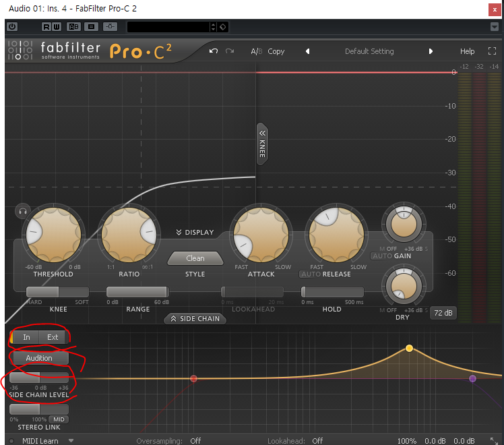Redo the last change

pos(230,51)
